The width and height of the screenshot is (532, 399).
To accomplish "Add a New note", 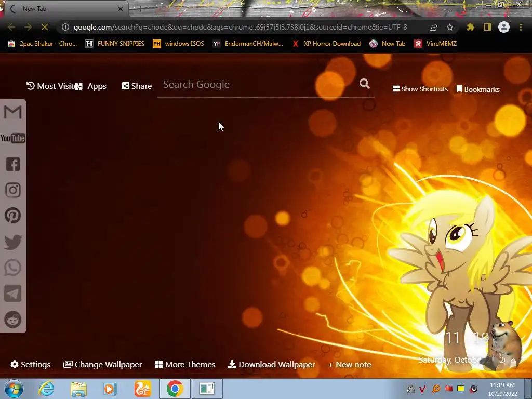I will coord(350,365).
